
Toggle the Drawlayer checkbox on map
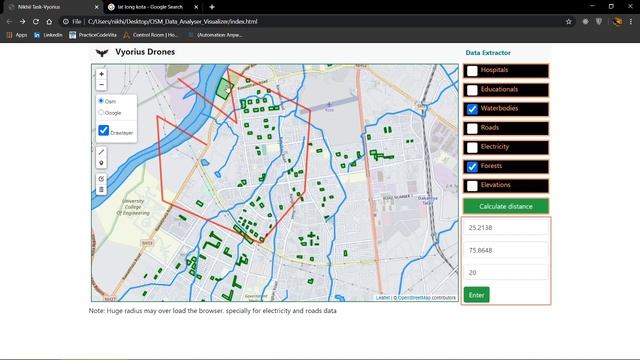coord(104,130)
